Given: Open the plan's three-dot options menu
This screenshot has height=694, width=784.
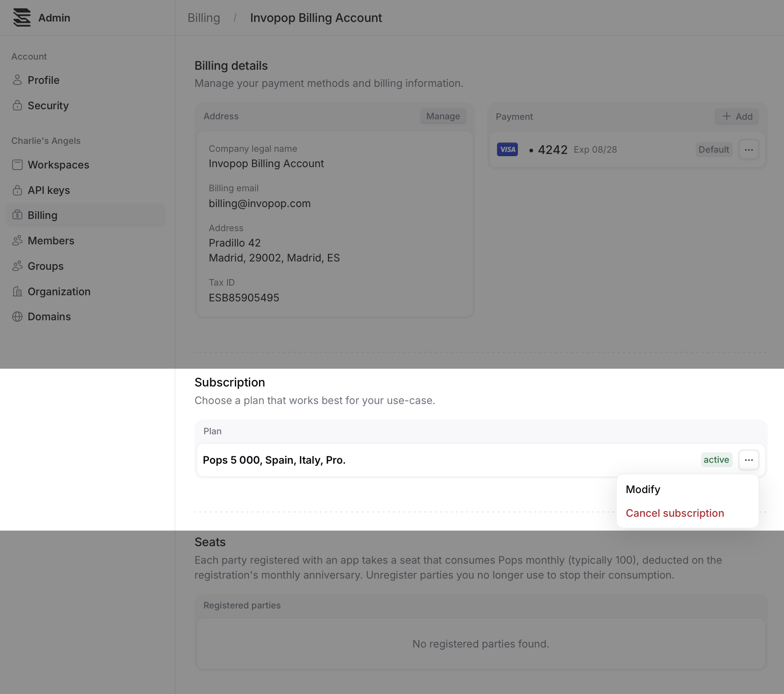Looking at the screenshot, I should pyautogui.click(x=748, y=460).
